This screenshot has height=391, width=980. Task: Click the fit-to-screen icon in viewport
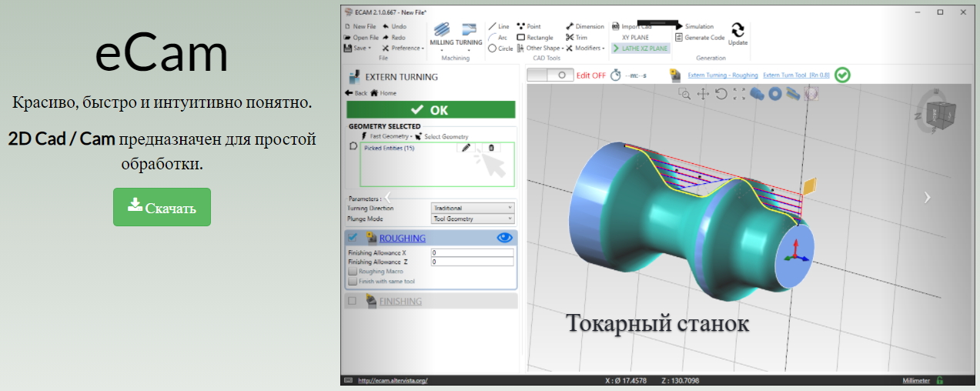coord(739,93)
